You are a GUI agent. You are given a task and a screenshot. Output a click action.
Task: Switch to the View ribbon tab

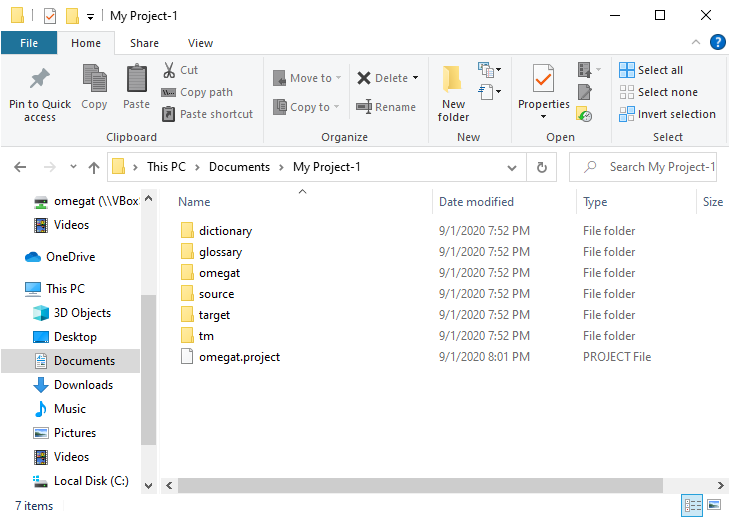[x=200, y=43]
